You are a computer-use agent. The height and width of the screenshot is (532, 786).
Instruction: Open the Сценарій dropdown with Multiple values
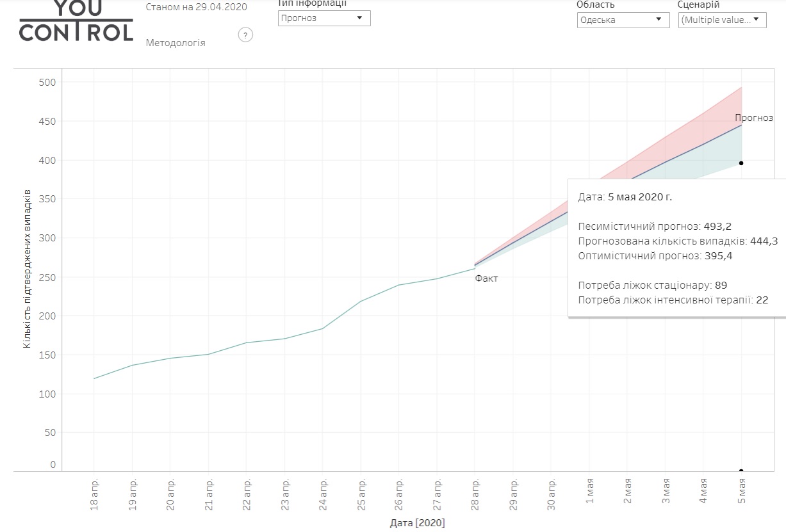pos(722,20)
